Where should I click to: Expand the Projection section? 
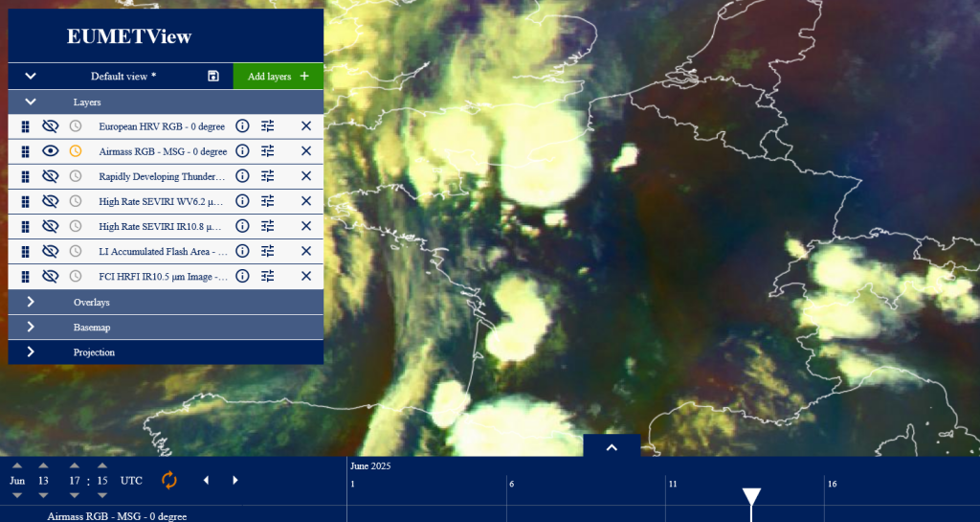[x=30, y=352]
